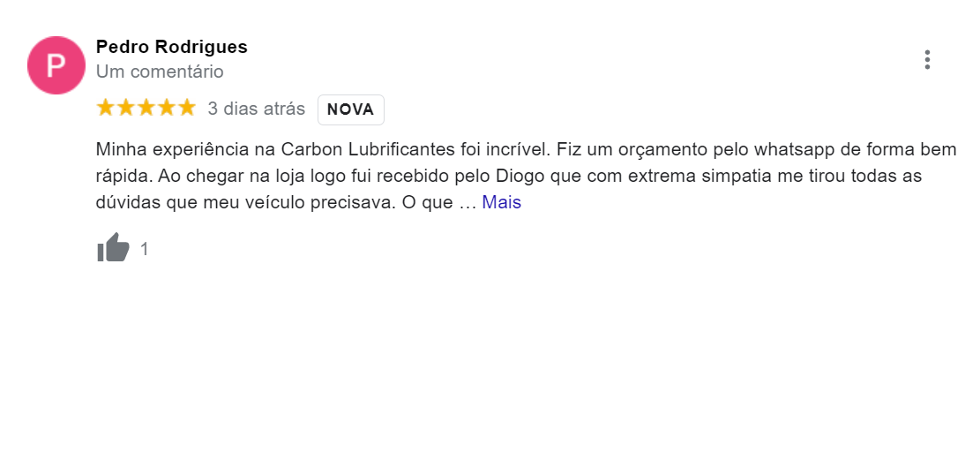Click the fourth rating star
The width and height of the screenshot is (980, 475).
pos(166,109)
